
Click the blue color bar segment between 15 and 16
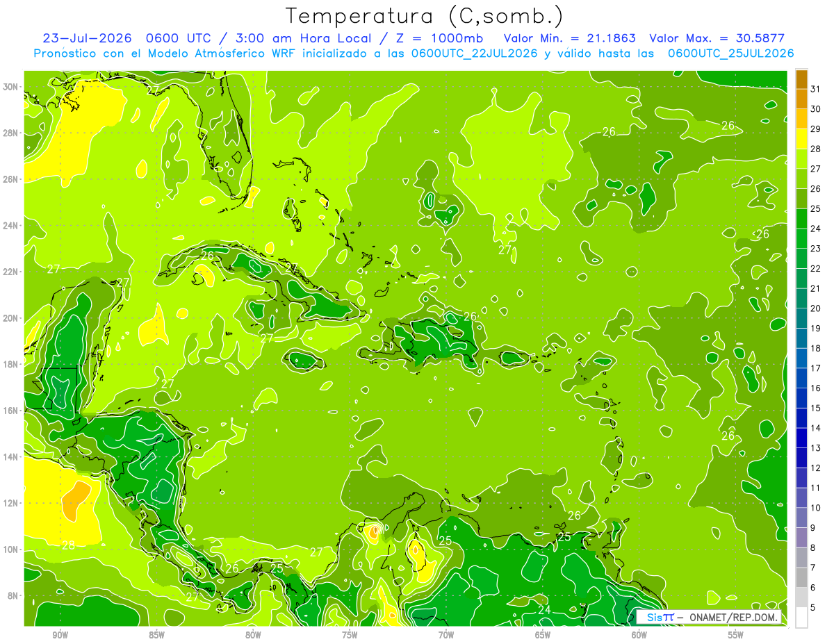801,398
